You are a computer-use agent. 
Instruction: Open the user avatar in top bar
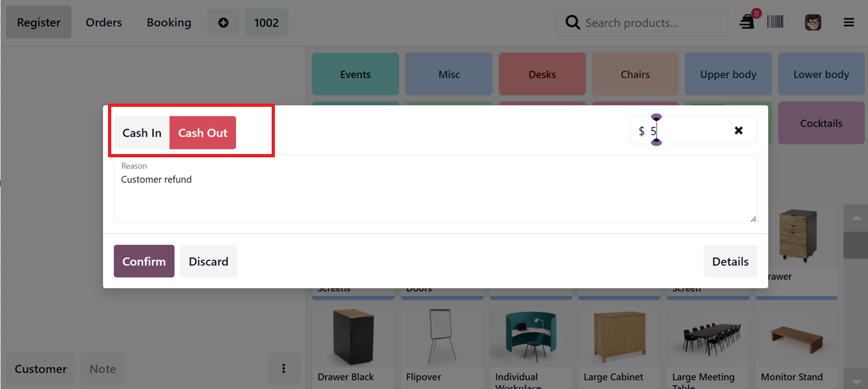(812, 23)
